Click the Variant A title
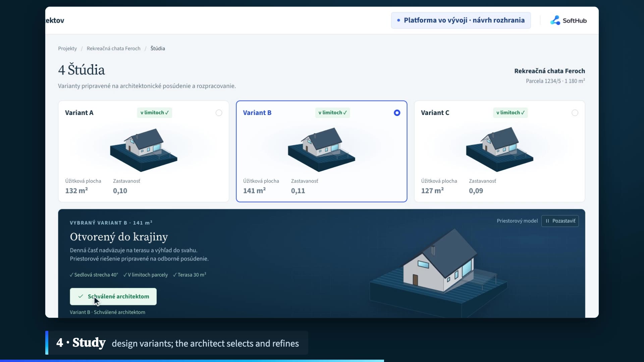This screenshot has width=644, height=362. tap(79, 113)
